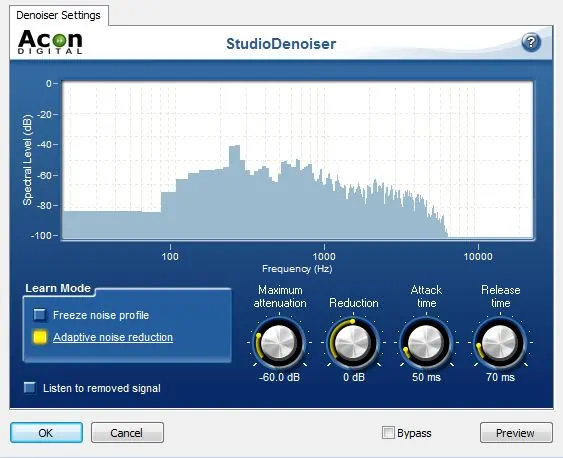This screenshot has width=563, height=458.
Task: Confirm with the OK button
Action: tap(46, 433)
